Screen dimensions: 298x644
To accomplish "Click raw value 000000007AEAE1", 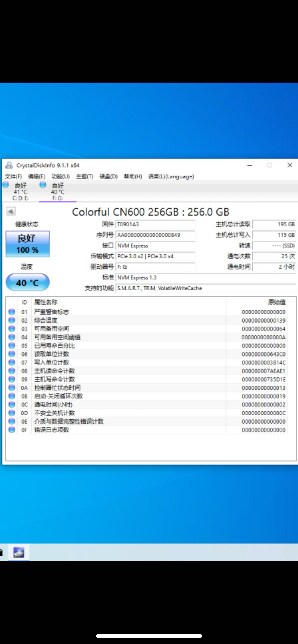I will pos(264,371).
